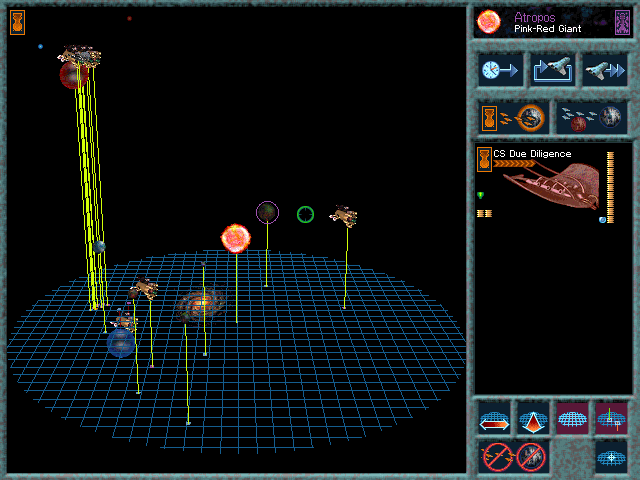This screenshot has height=480, width=640.
Task: Select the large red planet under the fleet
Action: pyautogui.click(x=73, y=76)
